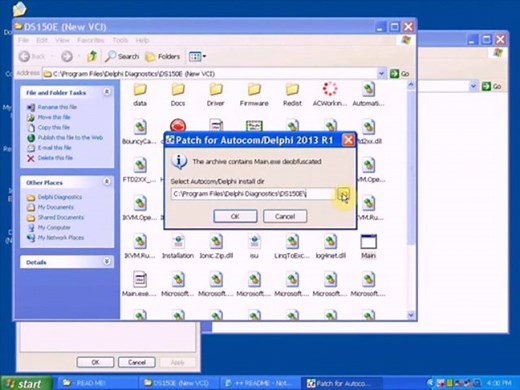The image size is (520, 390).
Task: Expand the address bar dropdown
Action: (x=381, y=73)
